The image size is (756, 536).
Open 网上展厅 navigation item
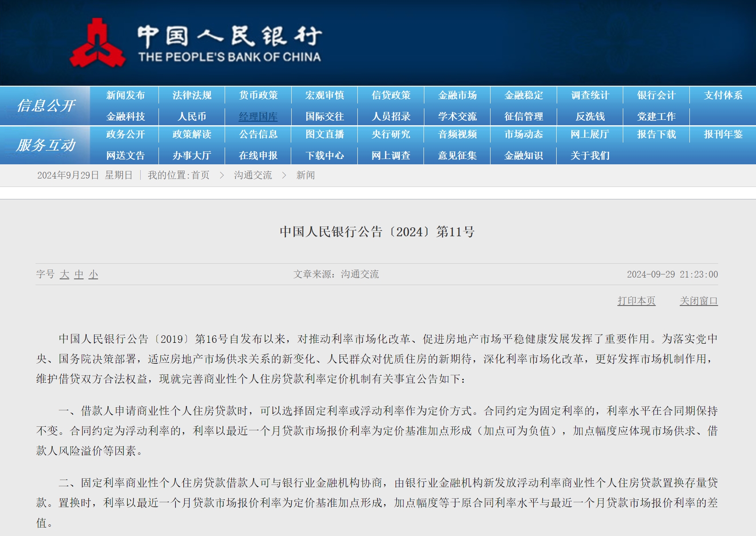(590, 135)
